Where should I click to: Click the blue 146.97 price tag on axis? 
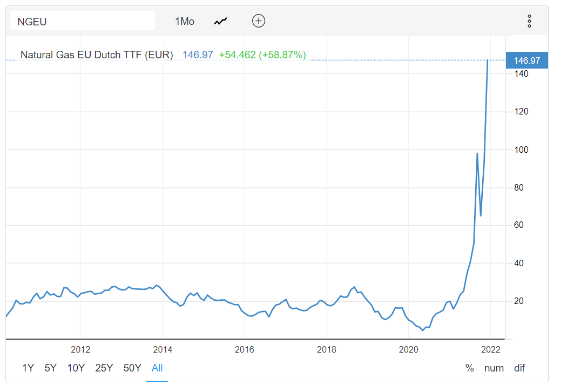point(527,60)
